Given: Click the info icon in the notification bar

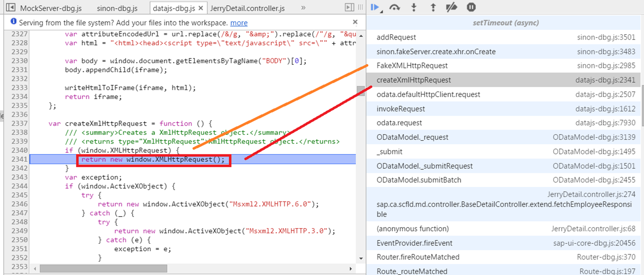Looking at the screenshot, I should click(x=14, y=22).
